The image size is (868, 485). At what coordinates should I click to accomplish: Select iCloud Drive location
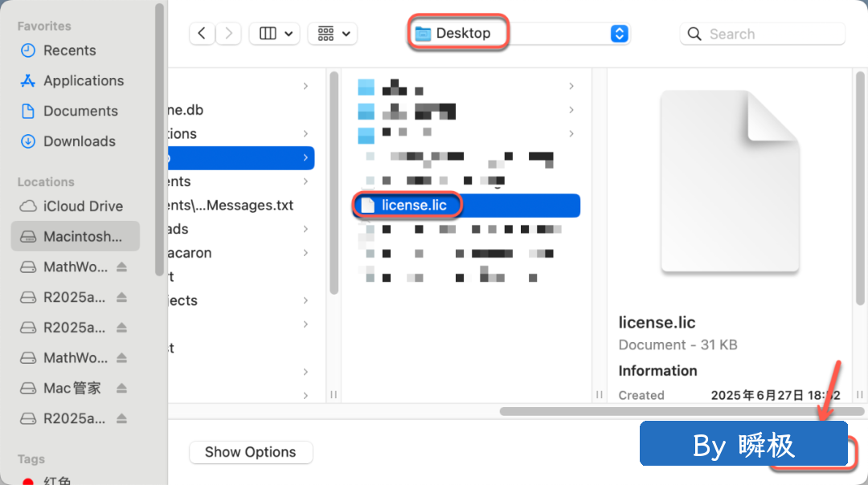[83, 206]
